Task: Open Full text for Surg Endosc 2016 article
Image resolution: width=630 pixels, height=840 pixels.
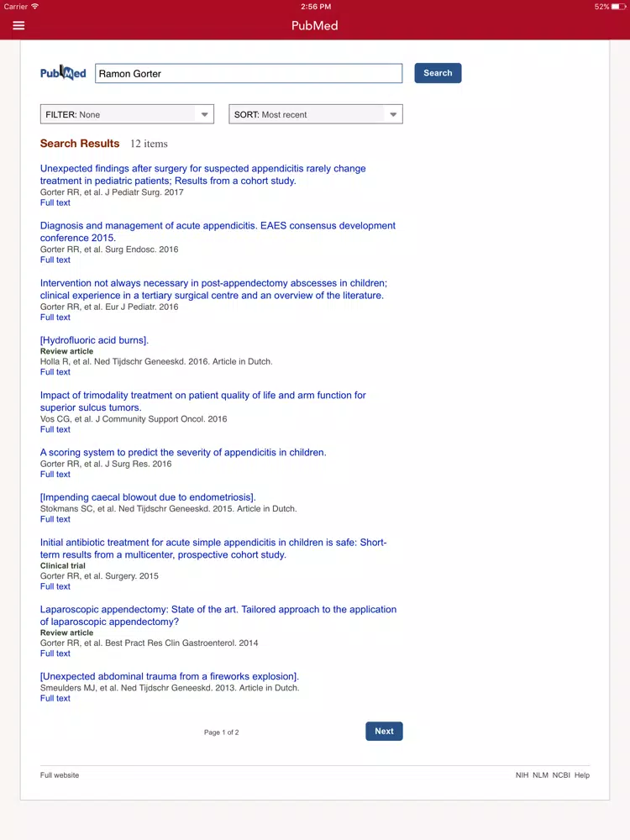Action: [55, 260]
